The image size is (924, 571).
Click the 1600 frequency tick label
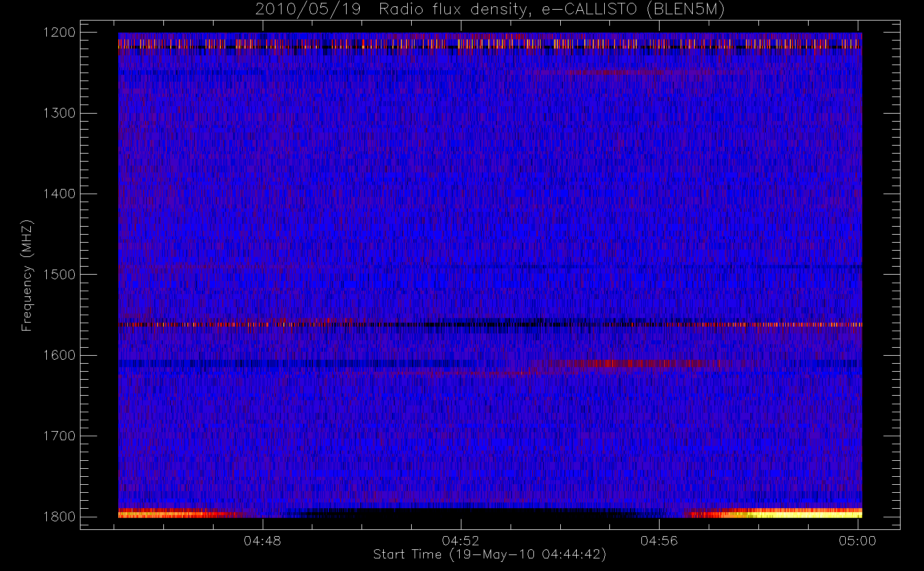pyautogui.click(x=59, y=355)
